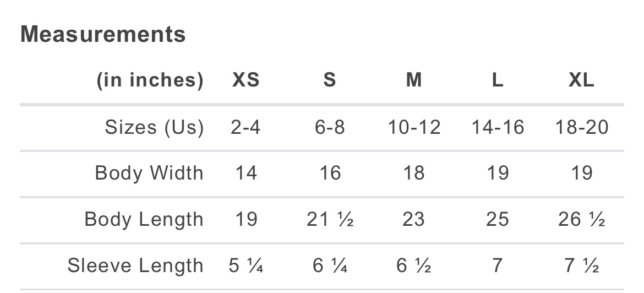Click the Measurements heading
The image size is (644, 293).
point(103,34)
